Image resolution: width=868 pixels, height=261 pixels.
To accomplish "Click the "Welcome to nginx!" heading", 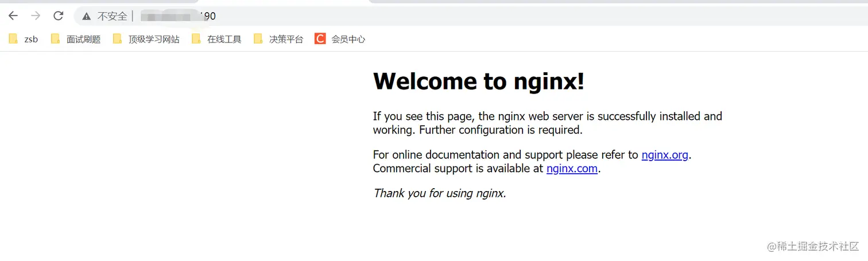I will (478, 81).
